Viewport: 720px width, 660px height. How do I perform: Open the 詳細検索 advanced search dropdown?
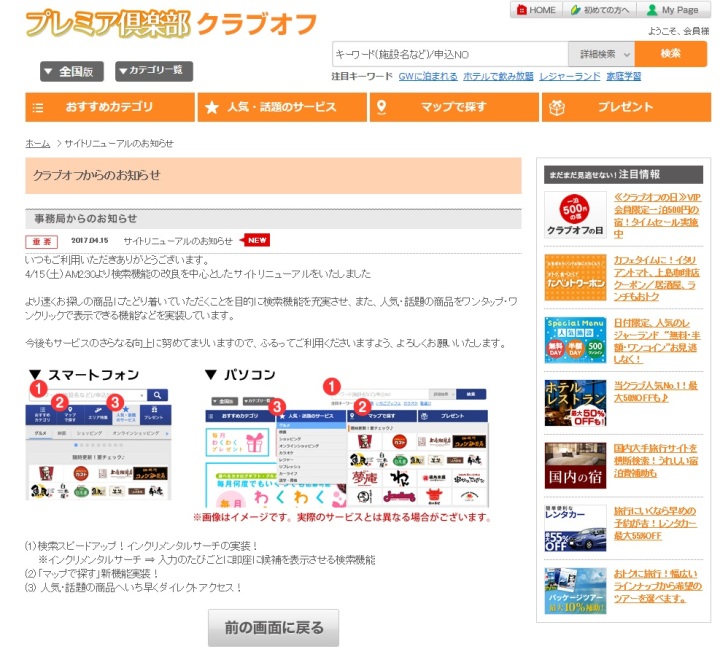(600, 54)
